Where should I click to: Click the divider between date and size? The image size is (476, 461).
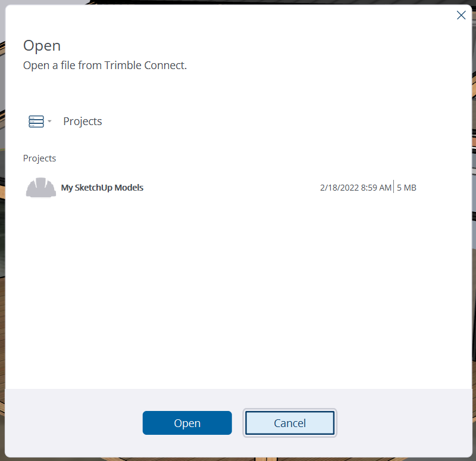coord(394,188)
